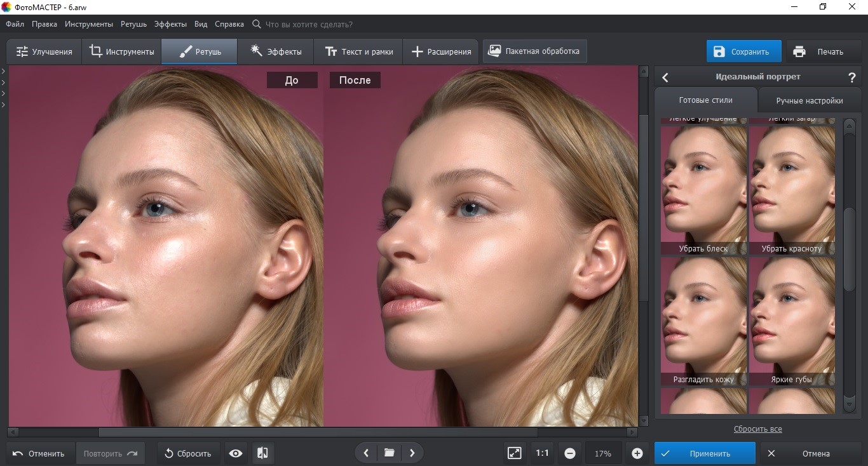Open the Эффекты menu in menu bar
Viewport: 868px width, 466px height.
pos(170,24)
